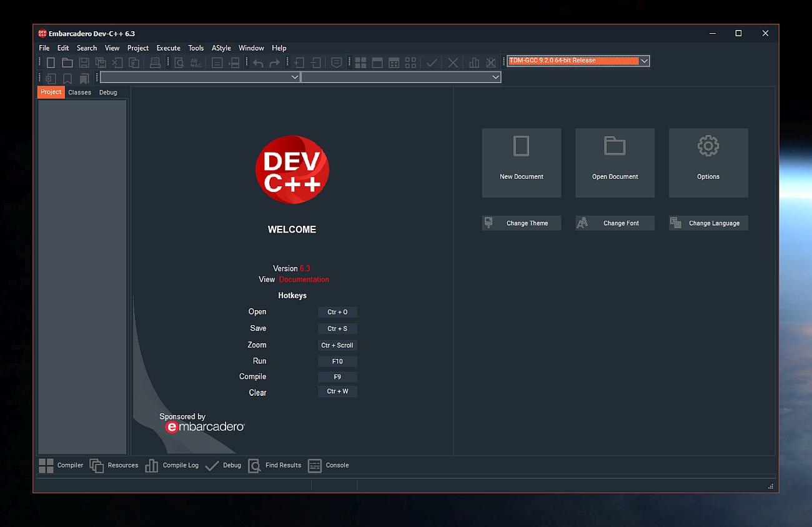Image resolution: width=812 pixels, height=527 pixels.
Task: Select the Project tab in sidebar
Action: pos(51,92)
